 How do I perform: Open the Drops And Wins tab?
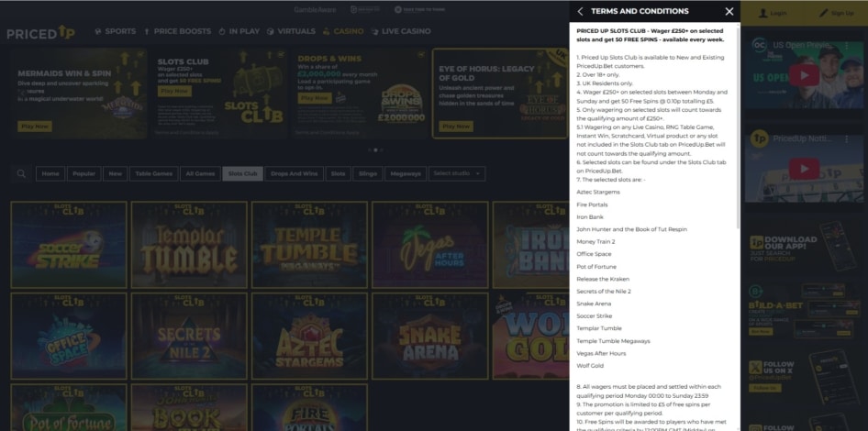(x=294, y=173)
